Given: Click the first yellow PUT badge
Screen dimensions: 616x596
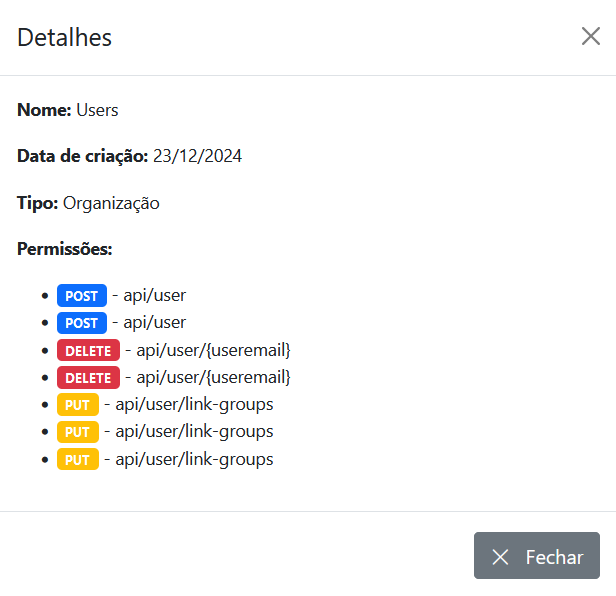Looking at the screenshot, I should (78, 405).
